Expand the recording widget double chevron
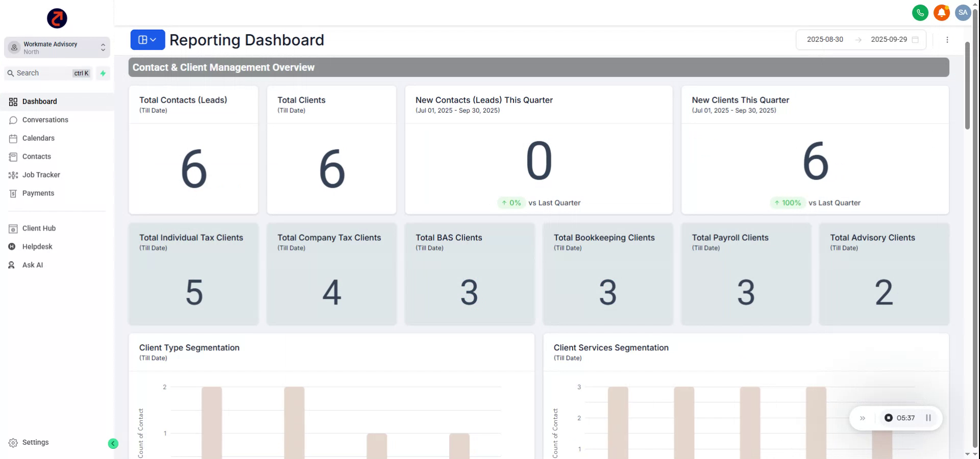 click(x=863, y=418)
